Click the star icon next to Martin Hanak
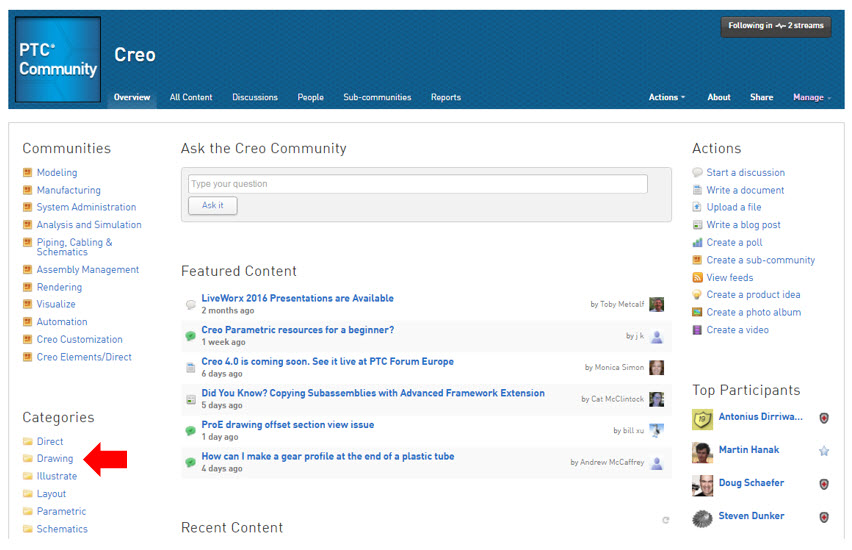This screenshot has width=852, height=550. click(x=824, y=451)
